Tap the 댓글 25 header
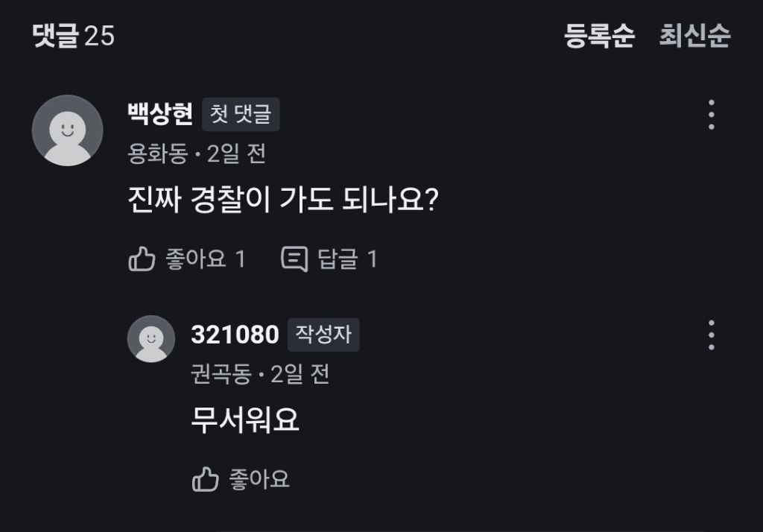This screenshot has height=532, width=763. (74, 36)
